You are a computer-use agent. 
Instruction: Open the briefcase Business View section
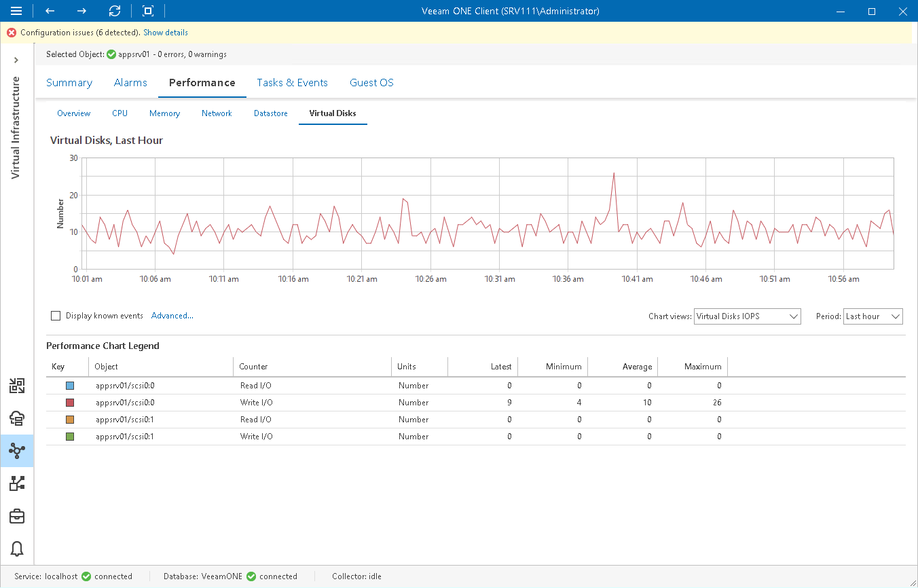pos(17,516)
